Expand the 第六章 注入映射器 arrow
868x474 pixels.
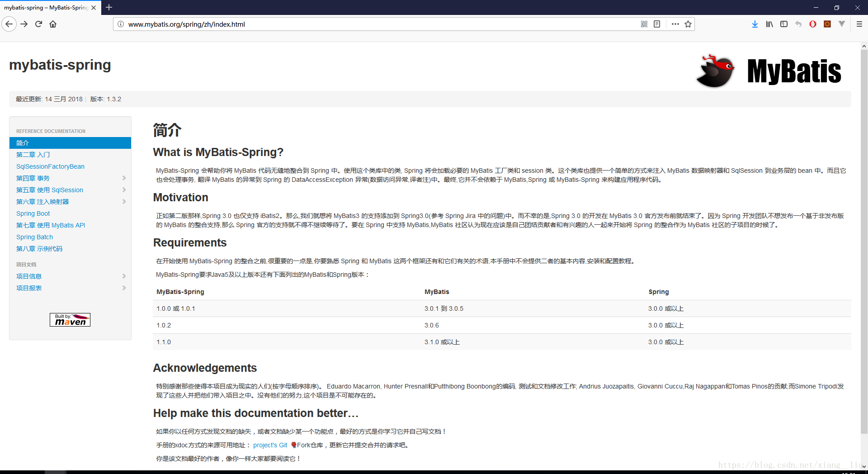coord(124,202)
